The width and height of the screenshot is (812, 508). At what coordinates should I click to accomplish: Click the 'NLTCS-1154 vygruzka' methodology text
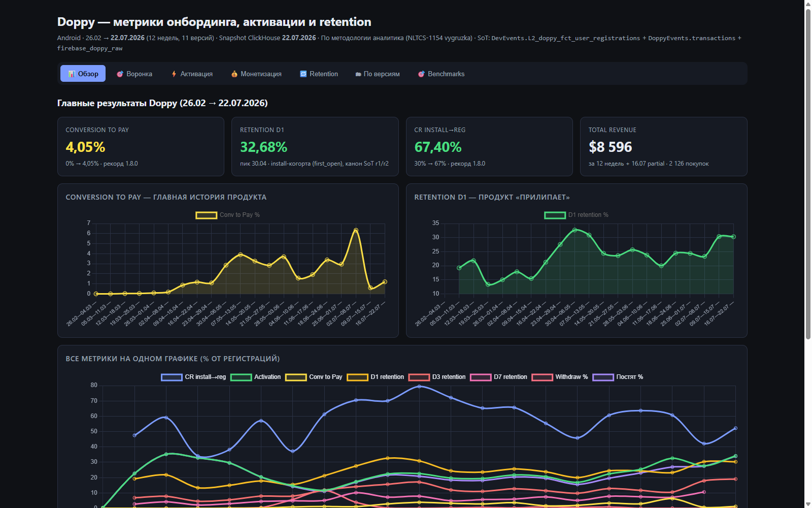[x=439, y=38]
